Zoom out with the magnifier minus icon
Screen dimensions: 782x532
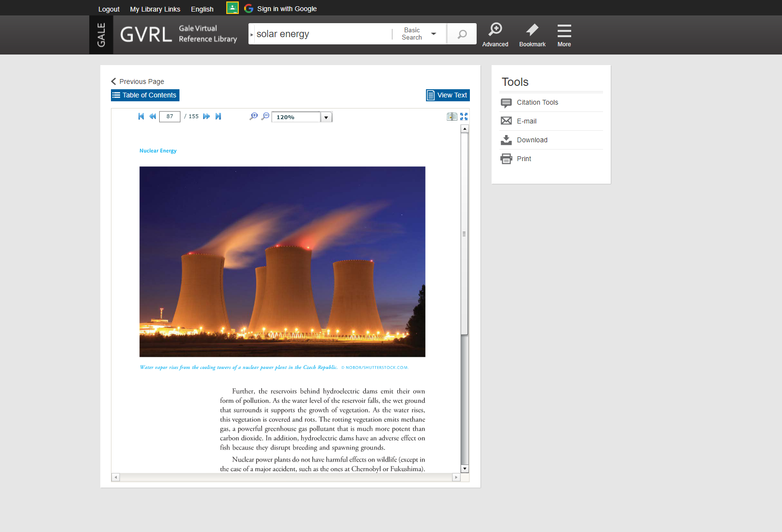[265, 116]
